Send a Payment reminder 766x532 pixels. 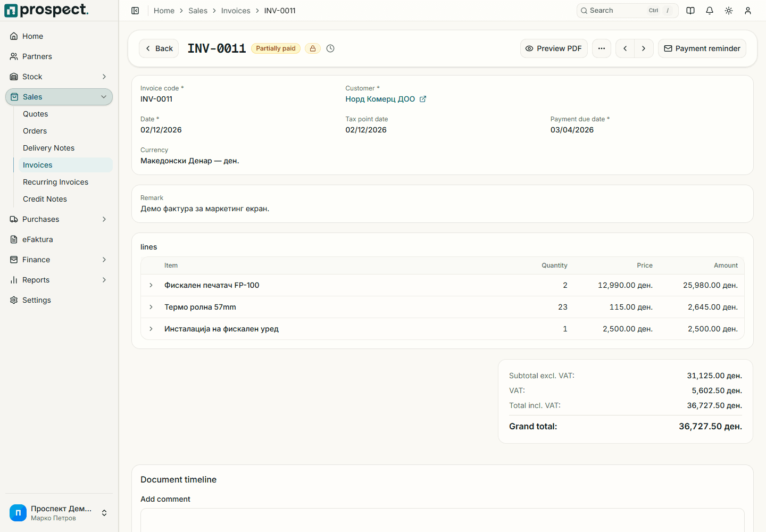(x=702, y=48)
